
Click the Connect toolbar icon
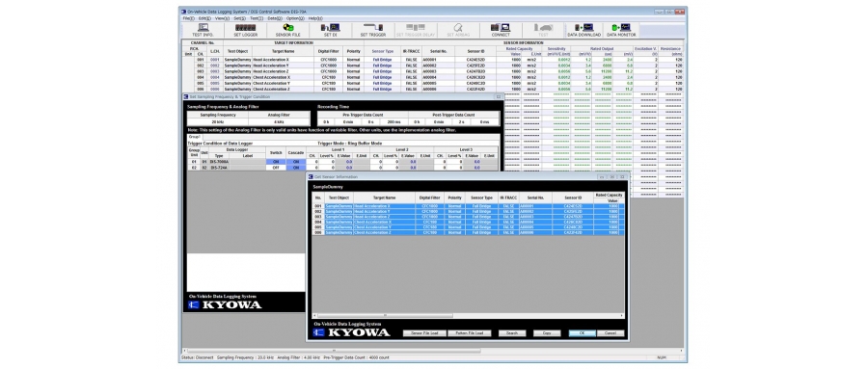501,30
